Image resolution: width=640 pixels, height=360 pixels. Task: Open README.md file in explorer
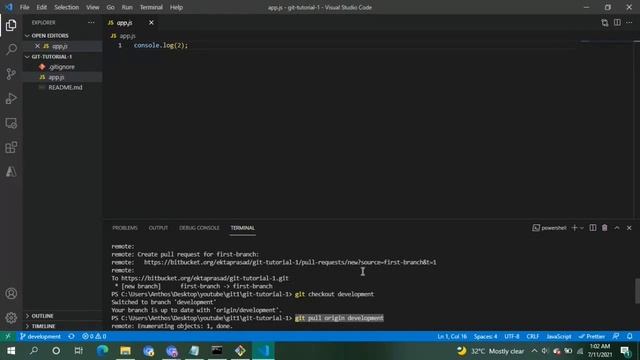tap(62, 87)
